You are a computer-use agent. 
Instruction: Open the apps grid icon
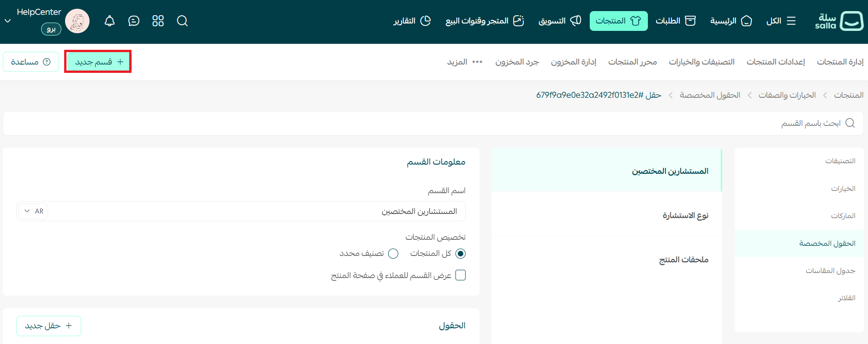tap(158, 21)
